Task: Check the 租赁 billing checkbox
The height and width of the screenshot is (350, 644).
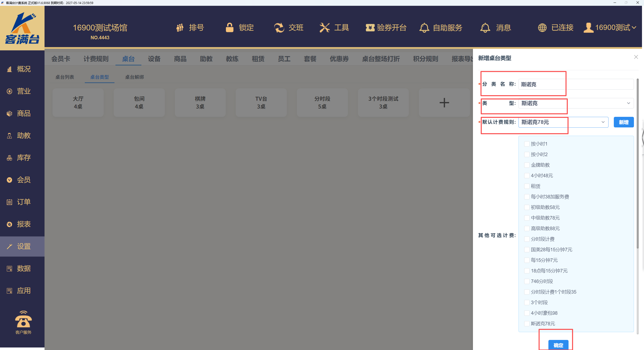Action: (x=527, y=186)
